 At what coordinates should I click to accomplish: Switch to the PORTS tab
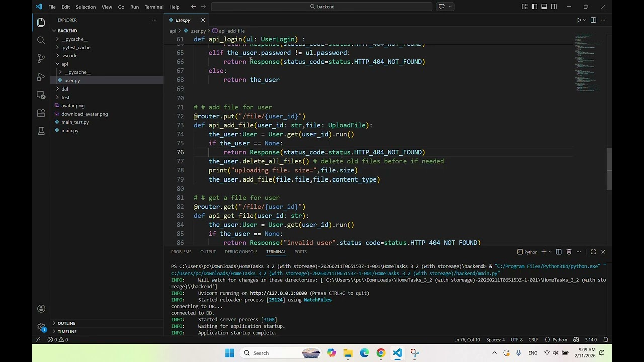coord(300,252)
